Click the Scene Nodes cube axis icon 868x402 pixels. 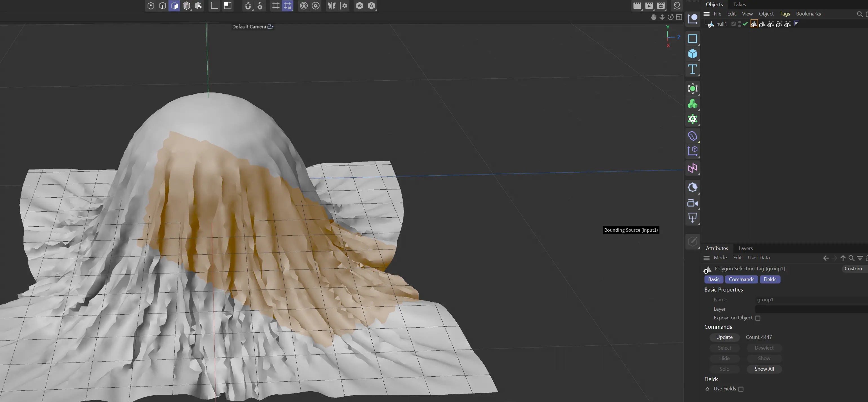(693, 151)
